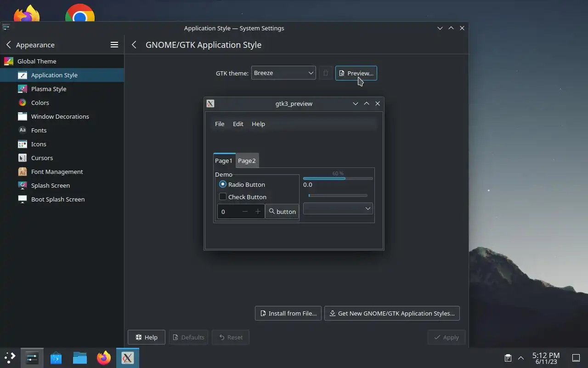Click the Defaults button

188,337
